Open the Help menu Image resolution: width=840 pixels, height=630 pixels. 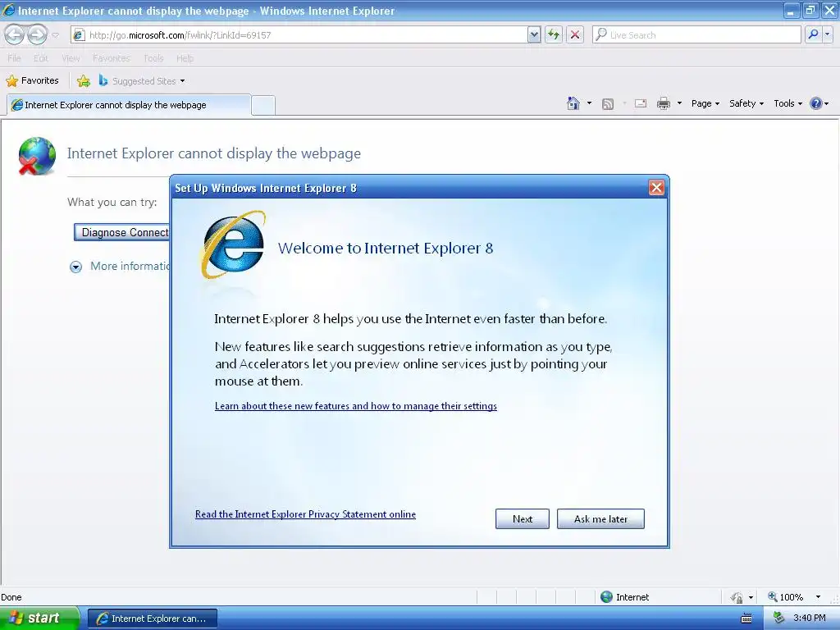[185, 58]
